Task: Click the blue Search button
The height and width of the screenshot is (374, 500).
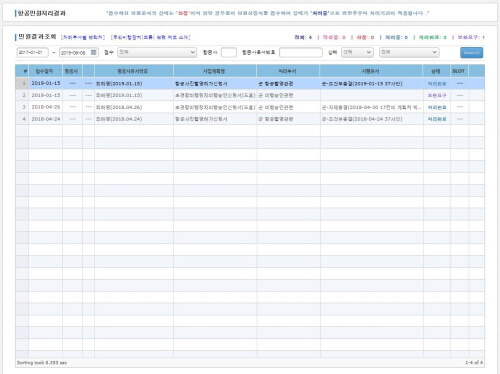Action: coord(471,53)
